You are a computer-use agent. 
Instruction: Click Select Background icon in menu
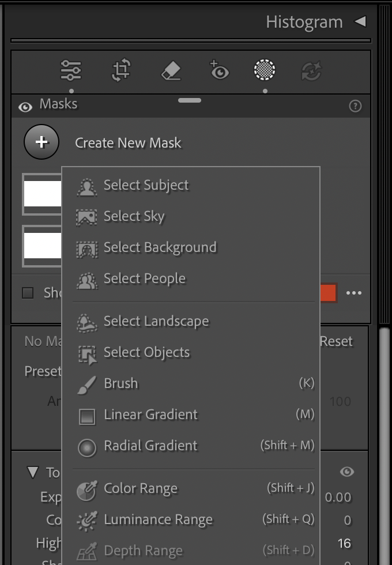[87, 248]
